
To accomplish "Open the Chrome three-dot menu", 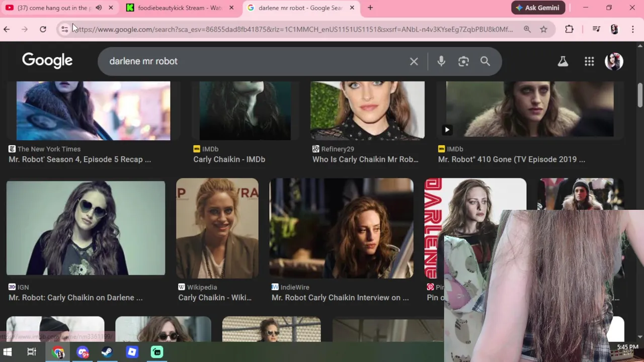I will (632, 29).
